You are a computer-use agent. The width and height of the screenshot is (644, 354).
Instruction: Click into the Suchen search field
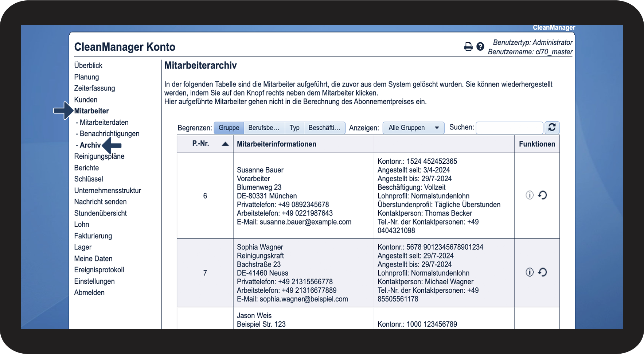click(509, 128)
